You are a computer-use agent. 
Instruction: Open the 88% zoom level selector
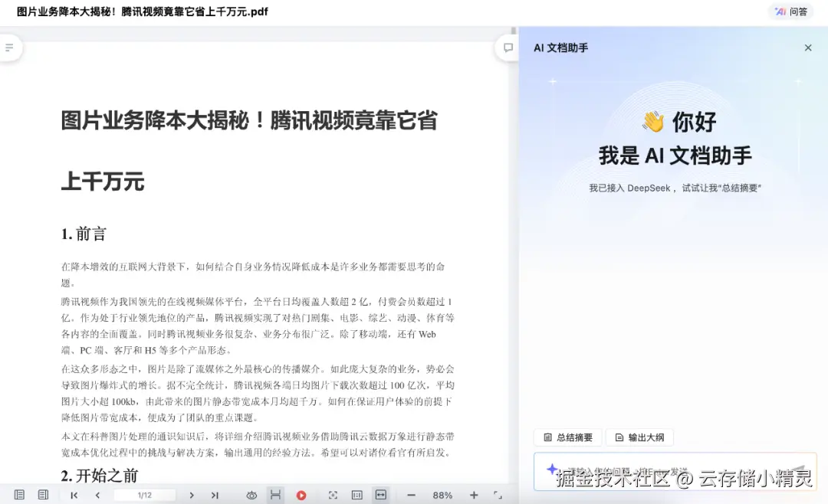coord(443,494)
